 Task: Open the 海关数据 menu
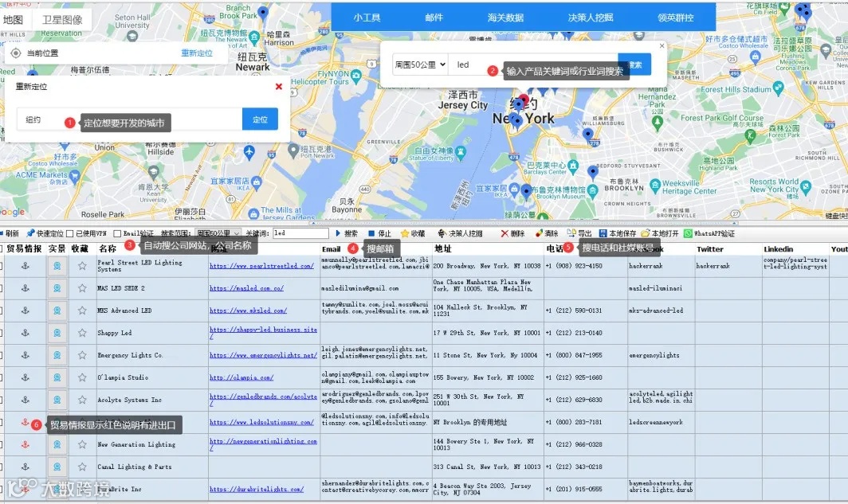point(505,18)
